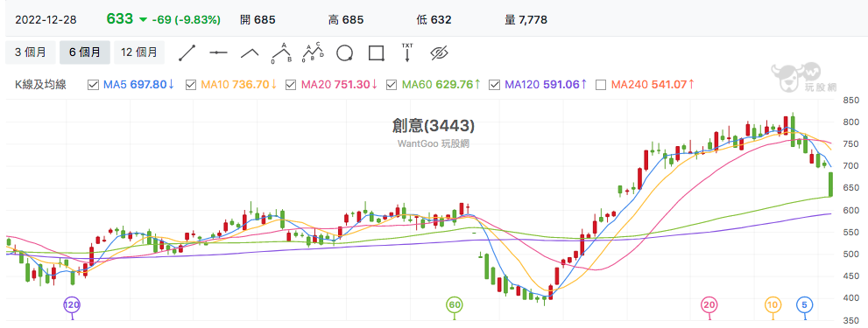This screenshot has width=868, height=328.
Task: Uncheck the MA120 moving average checkbox
Action: pyautogui.click(x=494, y=85)
